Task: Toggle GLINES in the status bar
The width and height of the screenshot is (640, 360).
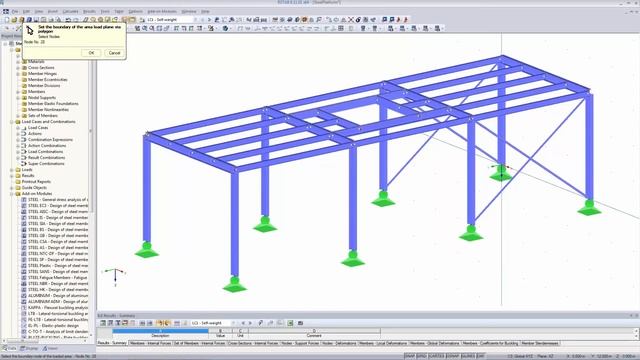Action: coord(468,356)
